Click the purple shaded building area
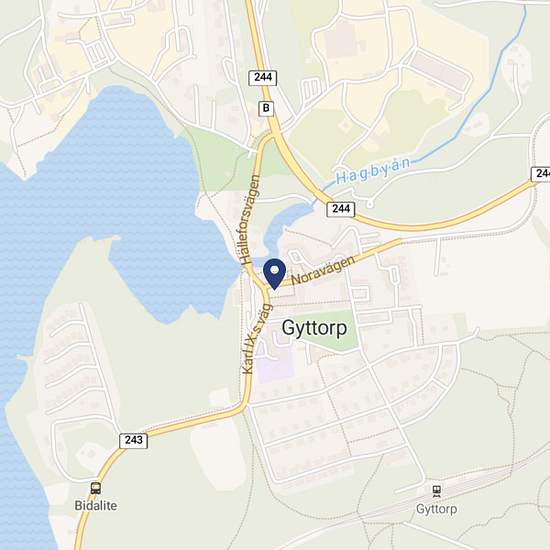 tap(275, 365)
